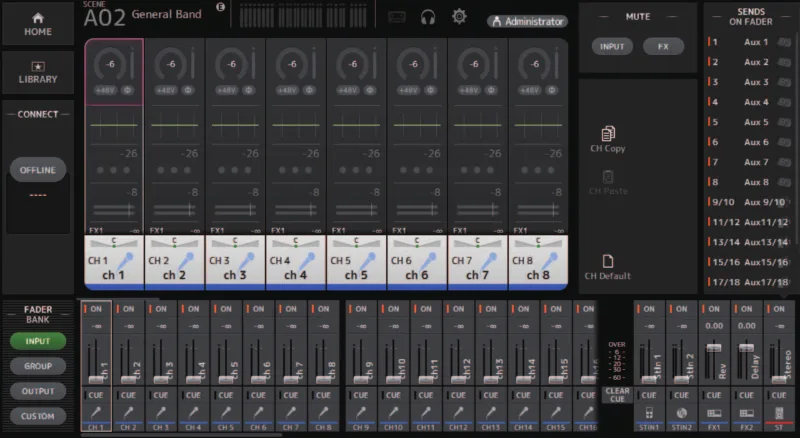Screen dimensions: 800x438
Task: Select the CH 9 mic icon in fader strip
Action: (x=361, y=412)
